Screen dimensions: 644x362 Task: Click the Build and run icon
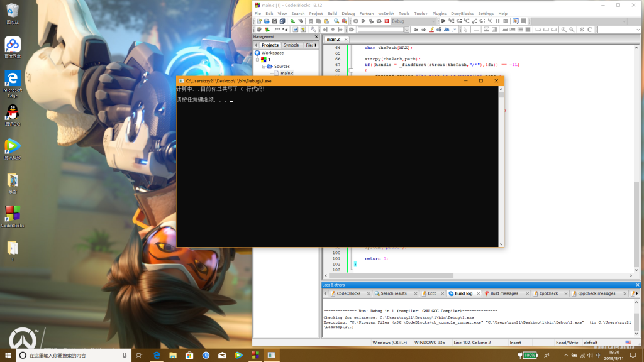[x=371, y=21]
